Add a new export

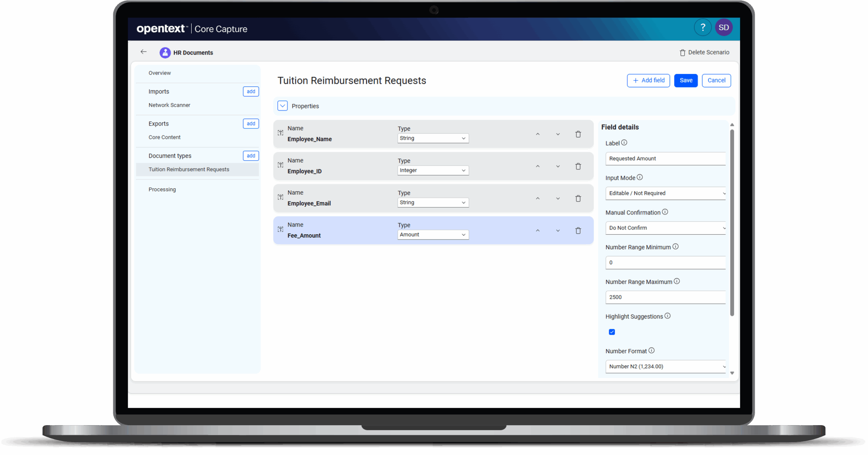[x=251, y=124]
